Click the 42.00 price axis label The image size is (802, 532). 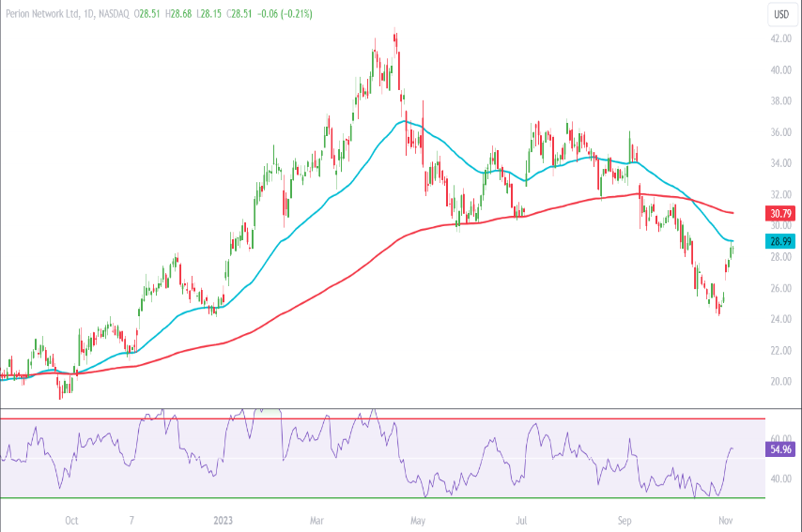[x=781, y=38]
